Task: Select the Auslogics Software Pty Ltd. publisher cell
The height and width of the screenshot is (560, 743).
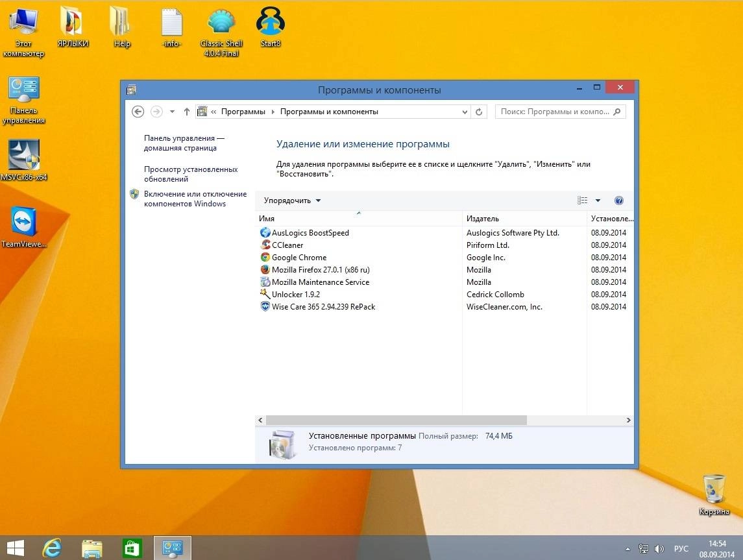Action: coord(513,232)
